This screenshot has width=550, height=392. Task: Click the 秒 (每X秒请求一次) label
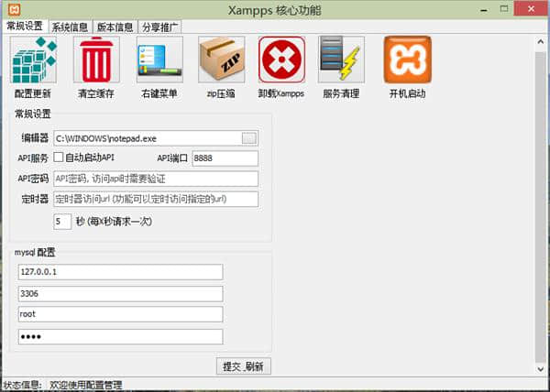(x=114, y=222)
